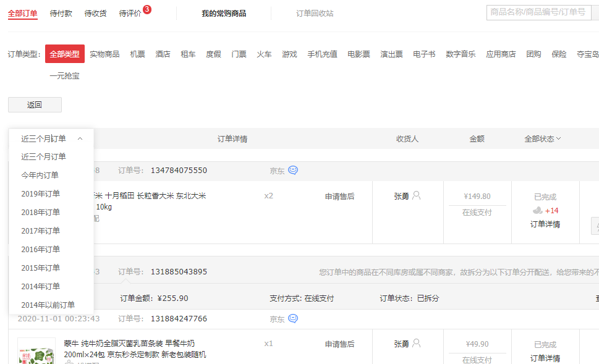Collapse the 近三个月订单 dropdown header

pyautogui.click(x=51, y=138)
